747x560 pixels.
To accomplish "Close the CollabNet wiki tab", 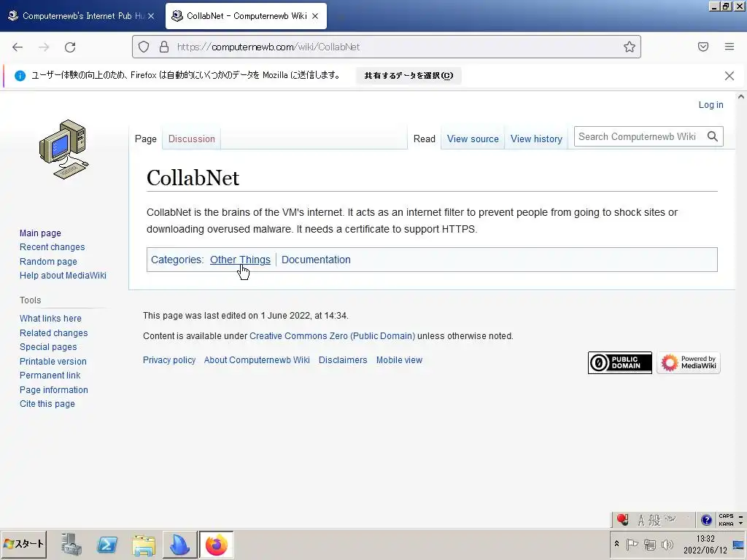I will tap(315, 16).
